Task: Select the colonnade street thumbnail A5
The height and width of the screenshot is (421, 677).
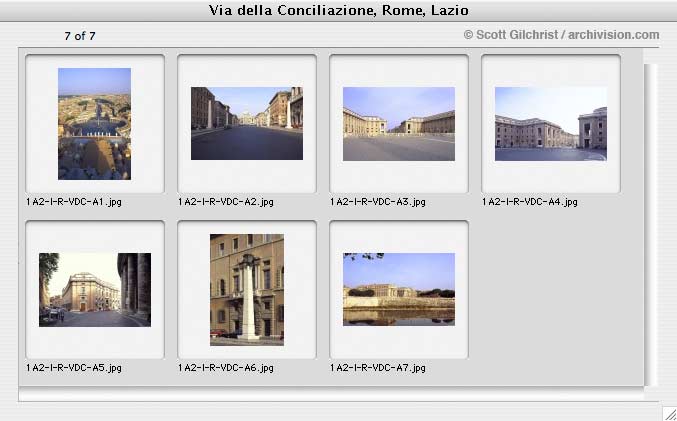Action: click(x=95, y=290)
